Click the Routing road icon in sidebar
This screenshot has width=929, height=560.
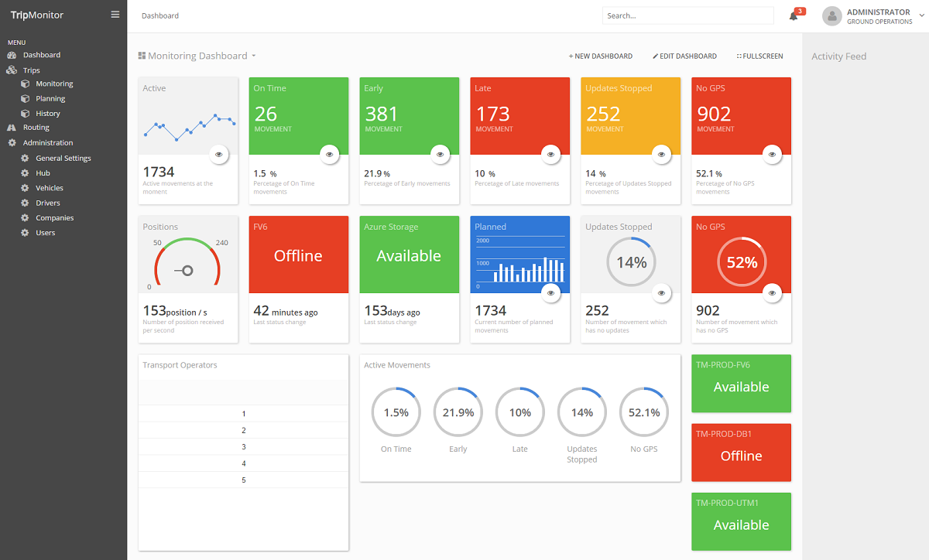12,128
